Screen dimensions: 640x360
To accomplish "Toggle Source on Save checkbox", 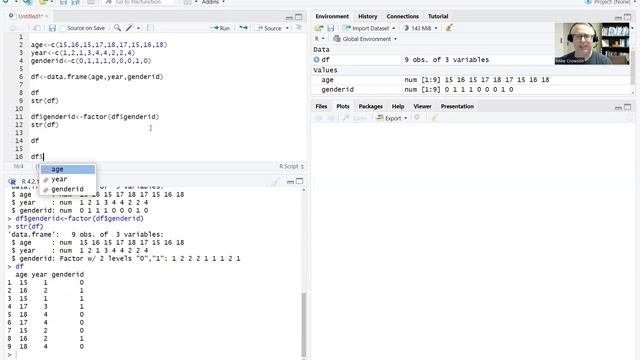I will pyautogui.click(x=63, y=28).
